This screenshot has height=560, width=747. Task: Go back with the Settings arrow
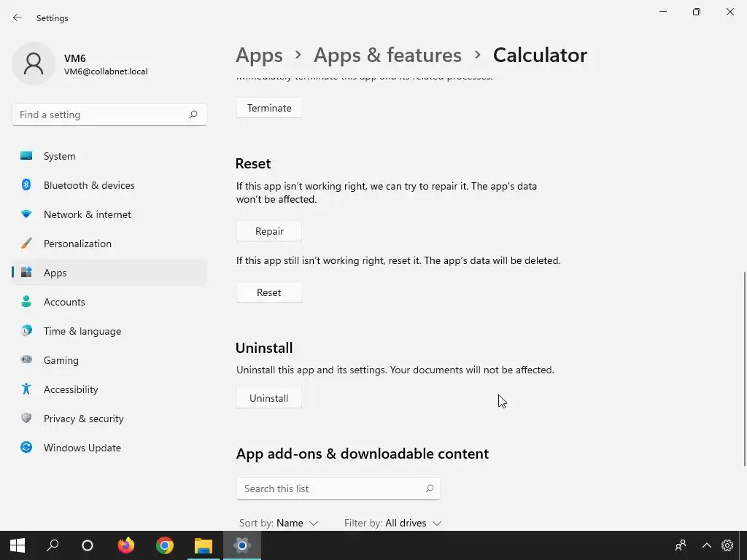click(x=18, y=18)
